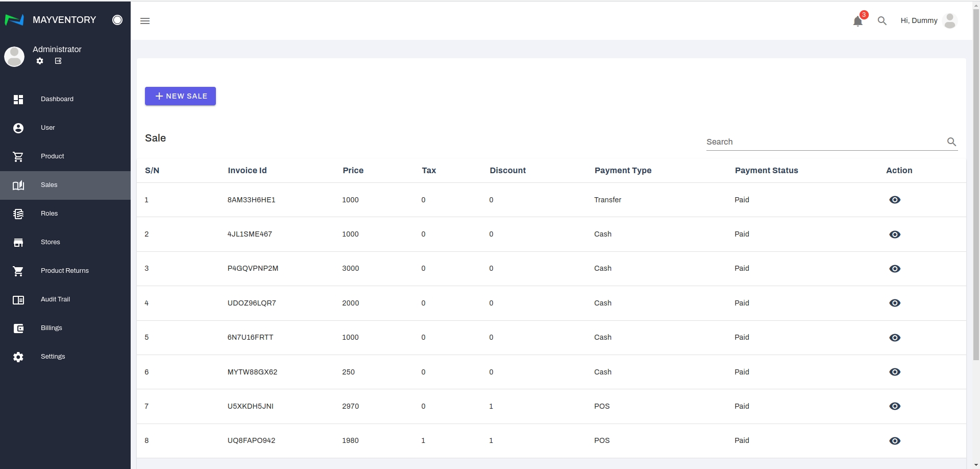The height and width of the screenshot is (469, 980).
Task: Click the magnifier icon in Sale search field
Action: click(x=951, y=142)
